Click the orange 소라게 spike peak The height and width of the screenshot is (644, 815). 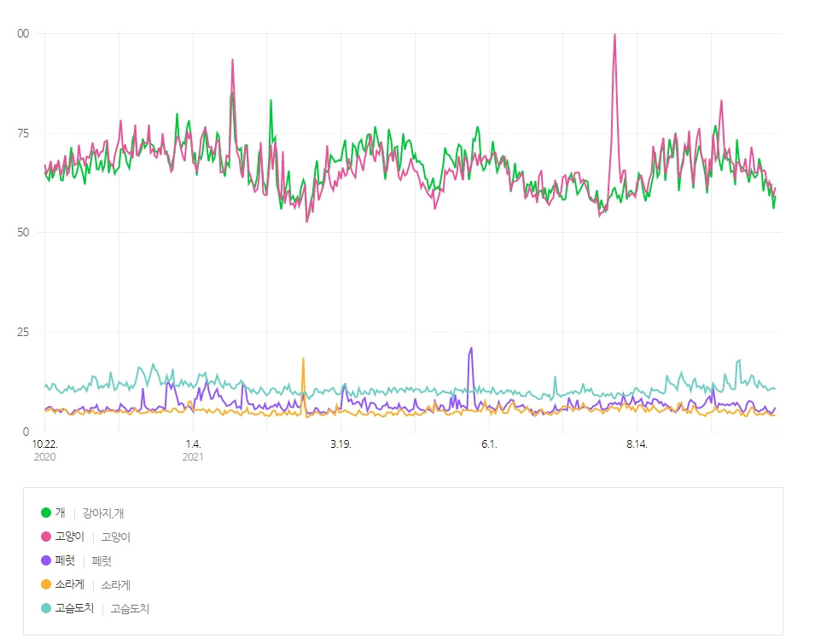tap(303, 359)
